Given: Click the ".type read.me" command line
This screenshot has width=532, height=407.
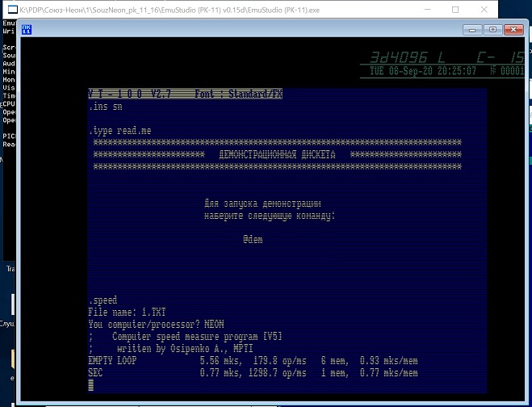Looking at the screenshot, I should click(x=119, y=130).
